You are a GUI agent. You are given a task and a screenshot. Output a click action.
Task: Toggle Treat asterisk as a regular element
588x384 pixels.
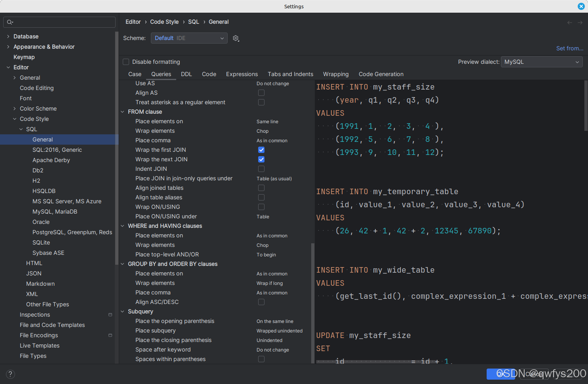pos(261,102)
